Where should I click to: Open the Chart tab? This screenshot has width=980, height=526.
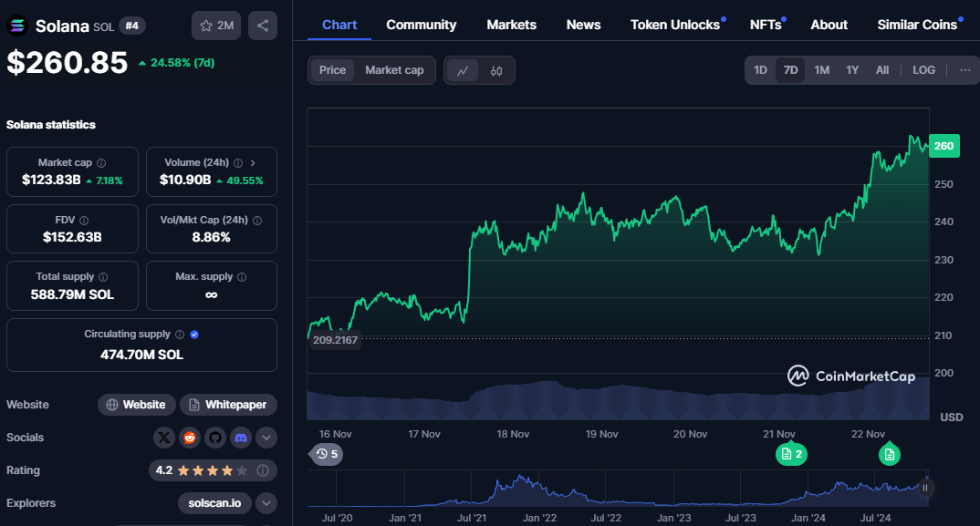[339, 25]
